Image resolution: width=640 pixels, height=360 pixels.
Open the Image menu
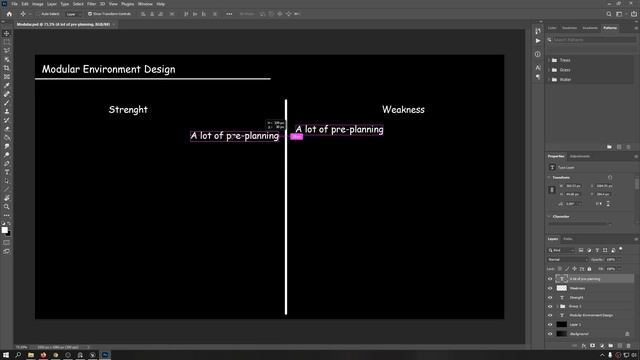(x=38, y=4)
